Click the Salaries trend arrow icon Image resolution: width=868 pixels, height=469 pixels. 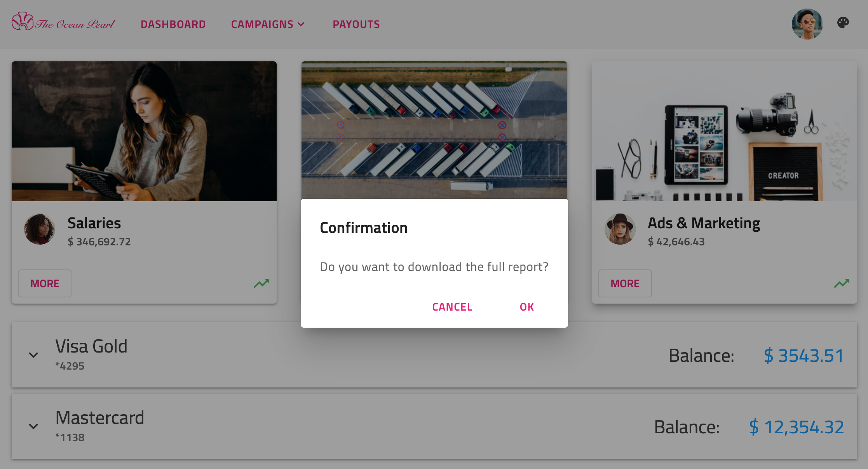261,283
